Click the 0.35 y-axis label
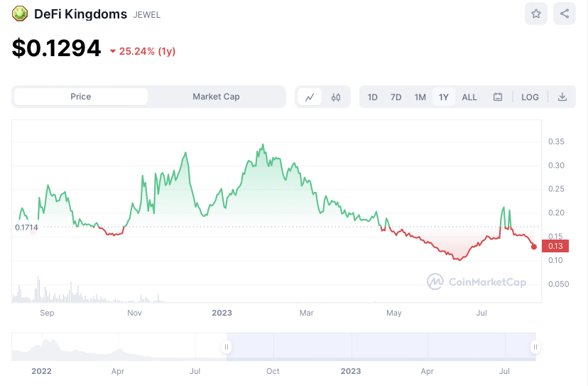This screenshot has width=588, height=386. pos(556,141)
